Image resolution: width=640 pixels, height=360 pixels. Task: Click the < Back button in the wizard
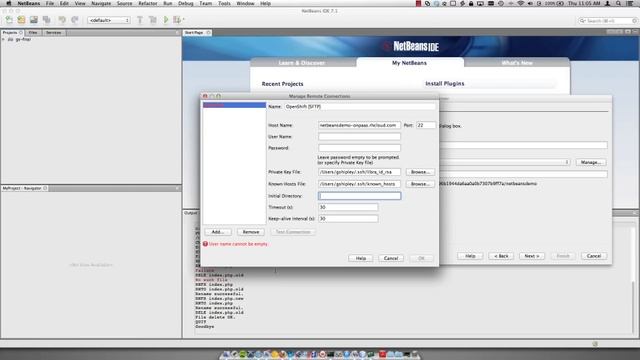click(501, 256)
